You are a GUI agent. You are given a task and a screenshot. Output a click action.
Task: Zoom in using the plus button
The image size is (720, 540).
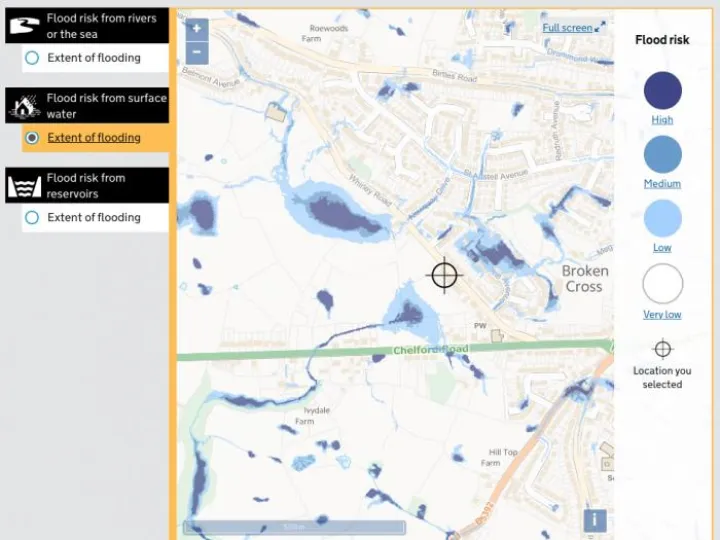click(x=197, y=29)
